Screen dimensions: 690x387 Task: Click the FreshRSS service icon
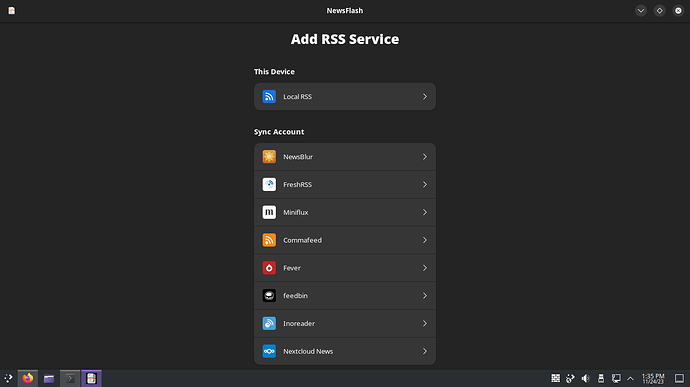click(x=269, y=184)
